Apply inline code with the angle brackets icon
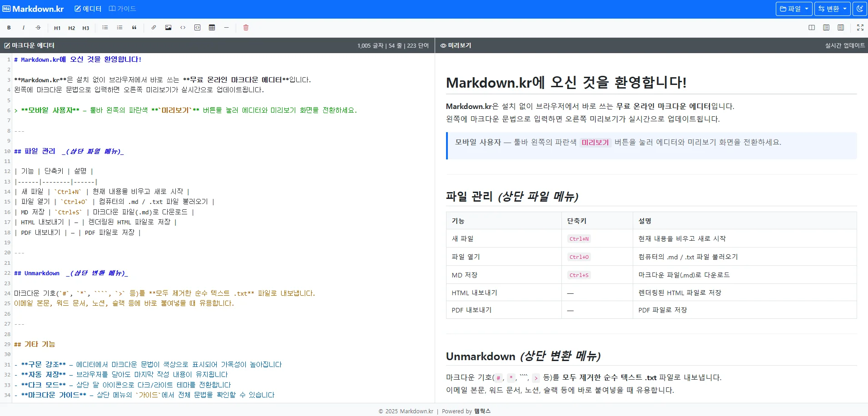This screenshot has height=416, width=868. (x=184, y=28)
